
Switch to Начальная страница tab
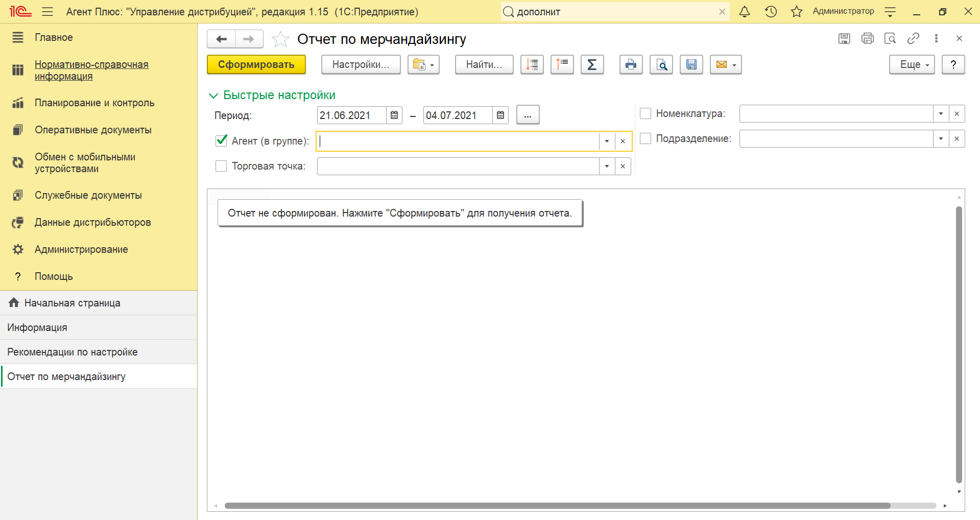[x=99, y=303]
